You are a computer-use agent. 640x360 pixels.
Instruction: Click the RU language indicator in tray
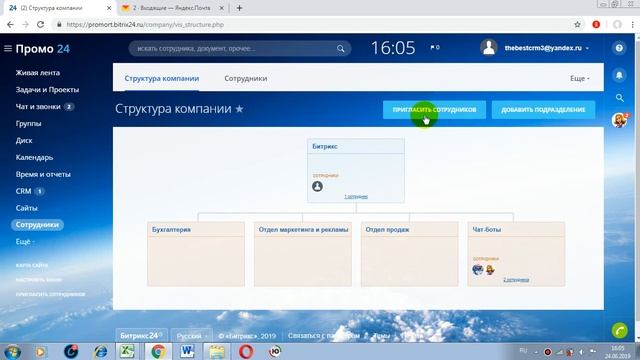coord(523,350)
